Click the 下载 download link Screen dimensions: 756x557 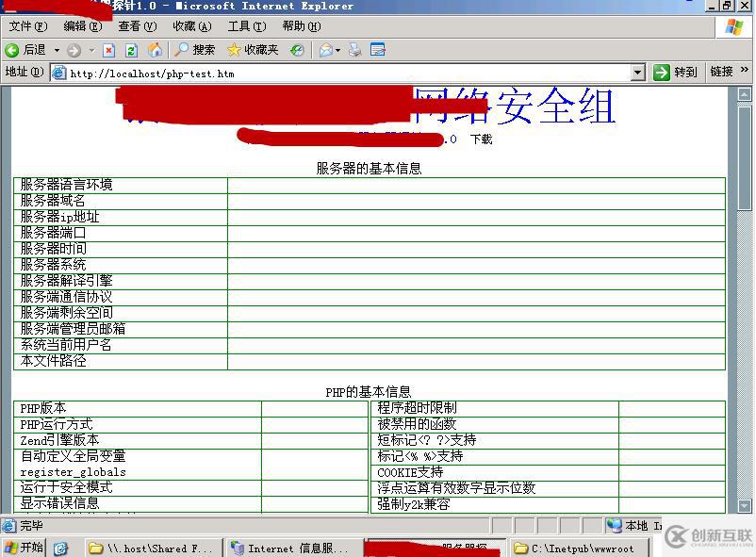[x=481, y=139]
